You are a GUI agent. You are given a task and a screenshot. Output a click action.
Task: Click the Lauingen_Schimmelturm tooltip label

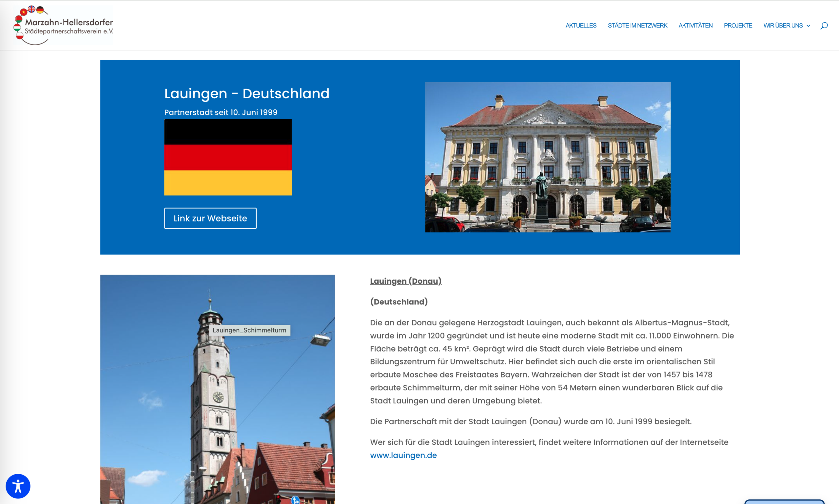click(249, 330)
